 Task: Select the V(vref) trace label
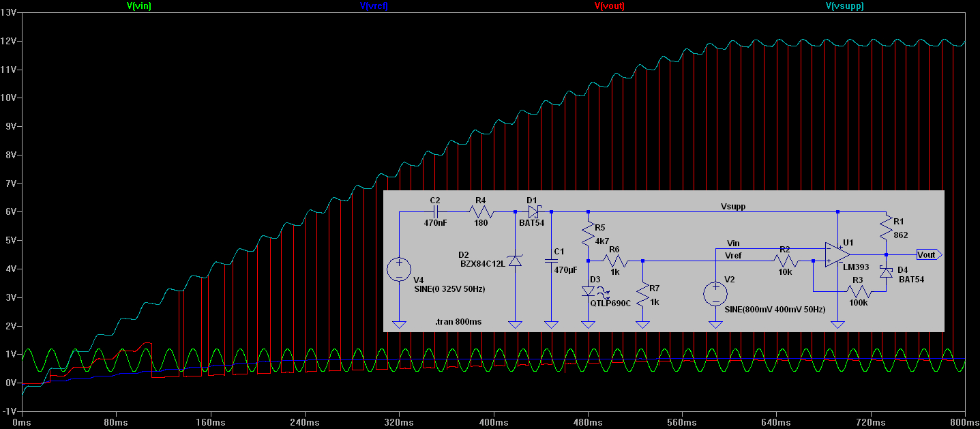tap(374, 5)
